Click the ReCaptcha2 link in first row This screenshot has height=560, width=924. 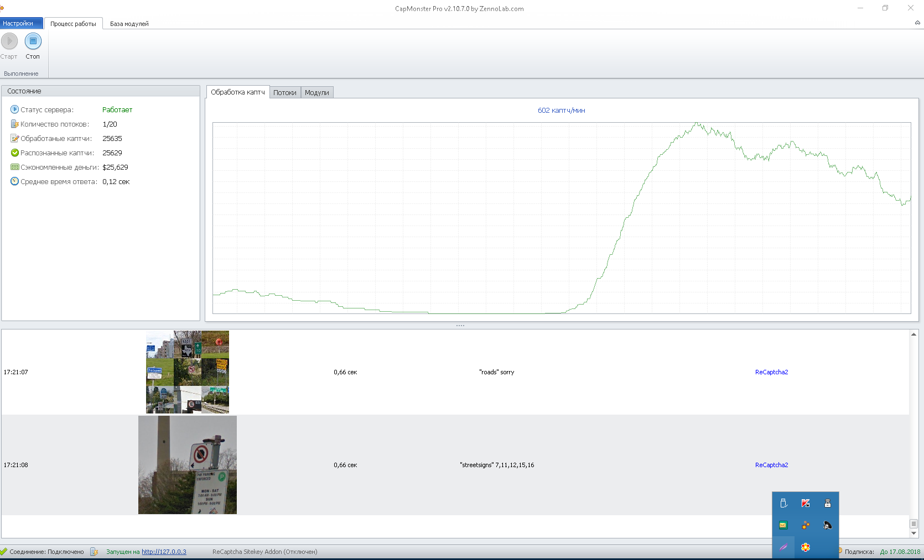pyautogui.click(x=771, y=372)
